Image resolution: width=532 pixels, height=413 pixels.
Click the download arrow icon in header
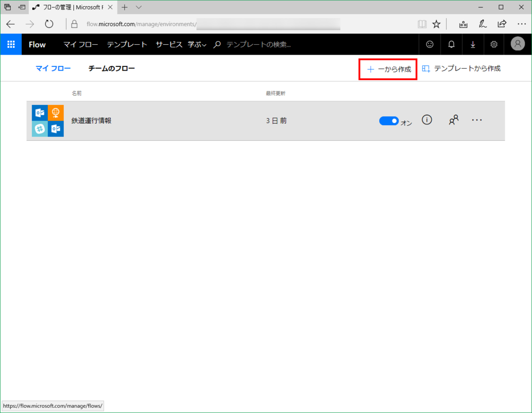473,44
